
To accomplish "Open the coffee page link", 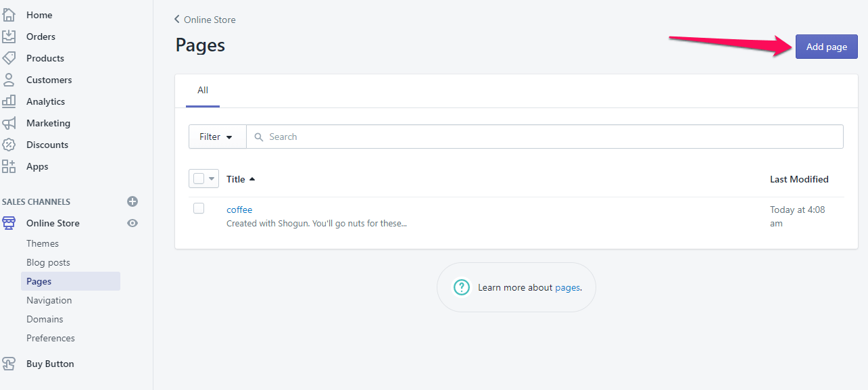I will coord(239,210).
